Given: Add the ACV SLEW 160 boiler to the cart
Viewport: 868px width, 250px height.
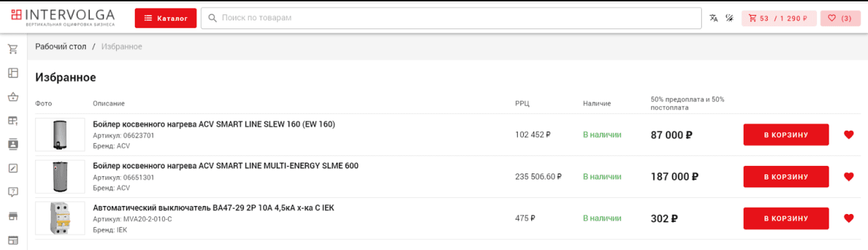Looking at the screenshot, I should (x=786, y=135).
